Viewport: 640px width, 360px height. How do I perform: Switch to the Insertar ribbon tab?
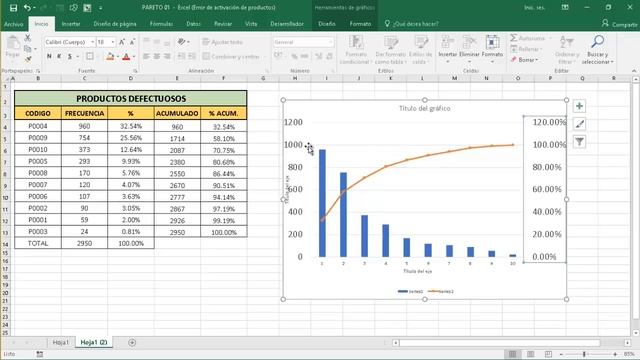click(x=71, y=24)
